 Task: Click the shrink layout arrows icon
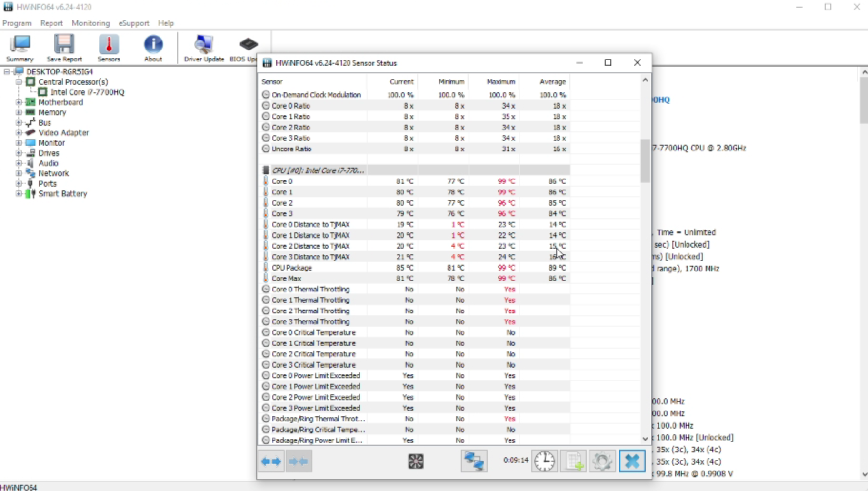299,461
